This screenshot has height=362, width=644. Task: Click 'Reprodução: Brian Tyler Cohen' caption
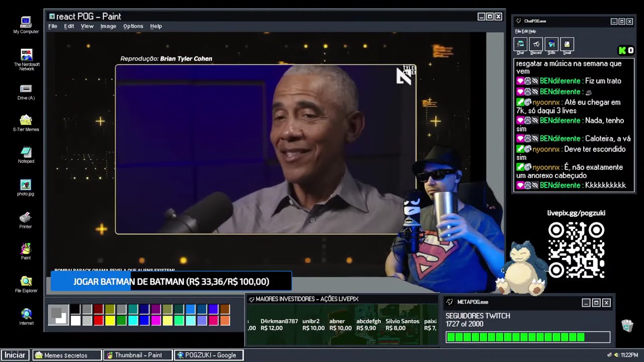(x=166, y=59)
